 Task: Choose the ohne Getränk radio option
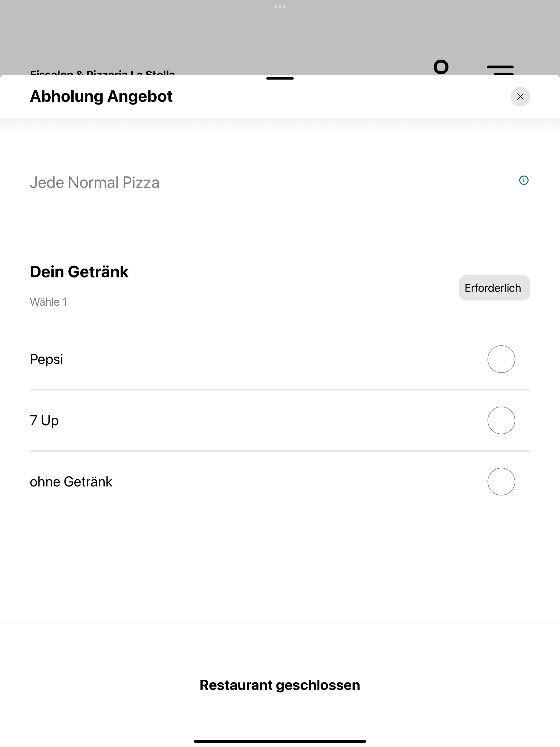501,482
